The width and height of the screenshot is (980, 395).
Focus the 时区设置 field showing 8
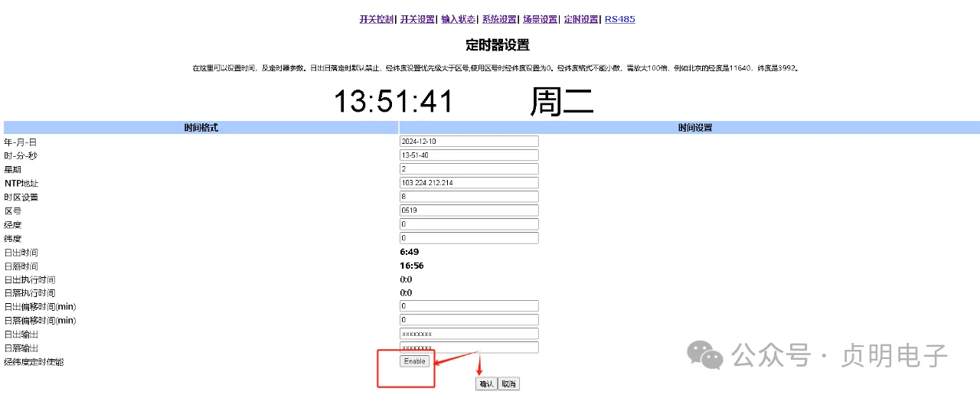click(x=469, y=197)
